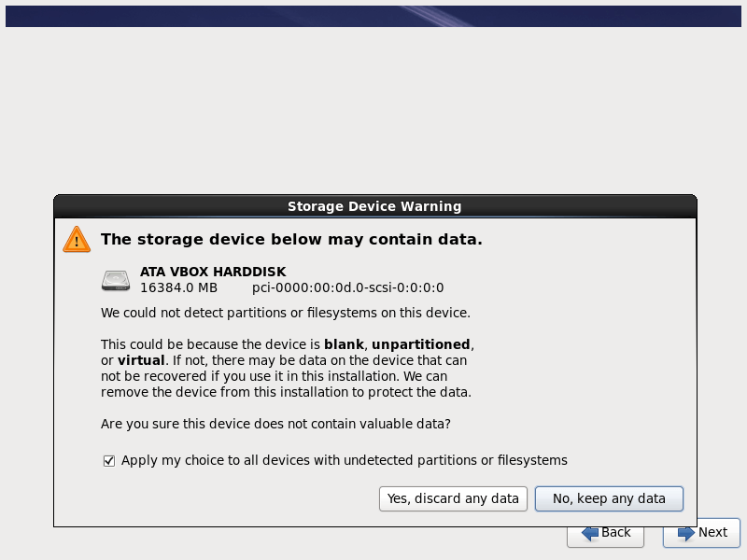Click the bold word "virtual"
This screenshot has height=560, width=747.
(141, 359)
